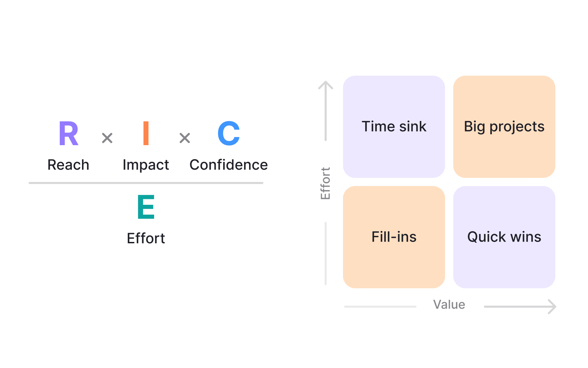Click the Effort label below the teal E

pyautogui.click(x=146, y=238)
